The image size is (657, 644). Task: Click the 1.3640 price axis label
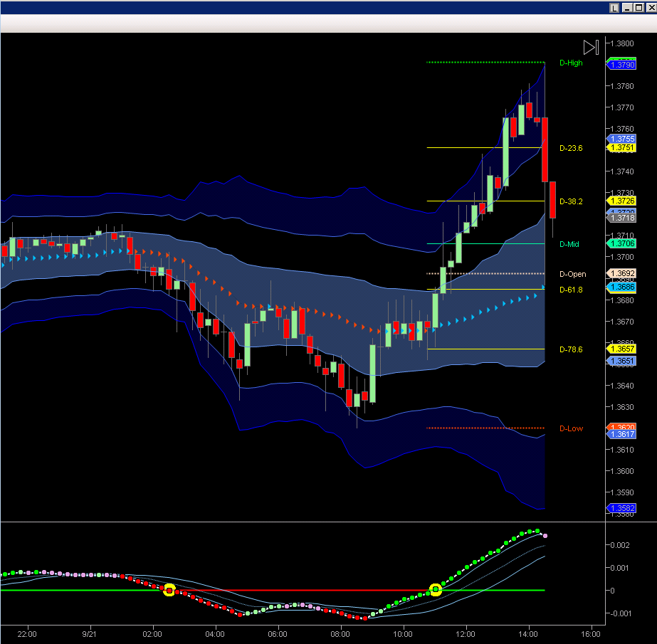[622, 386]
